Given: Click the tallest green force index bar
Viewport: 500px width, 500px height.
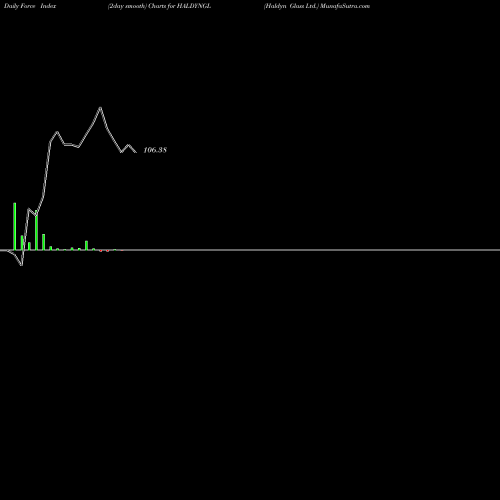Looking at the screenshot, I should pyautogui.click(x=15, y=226).
